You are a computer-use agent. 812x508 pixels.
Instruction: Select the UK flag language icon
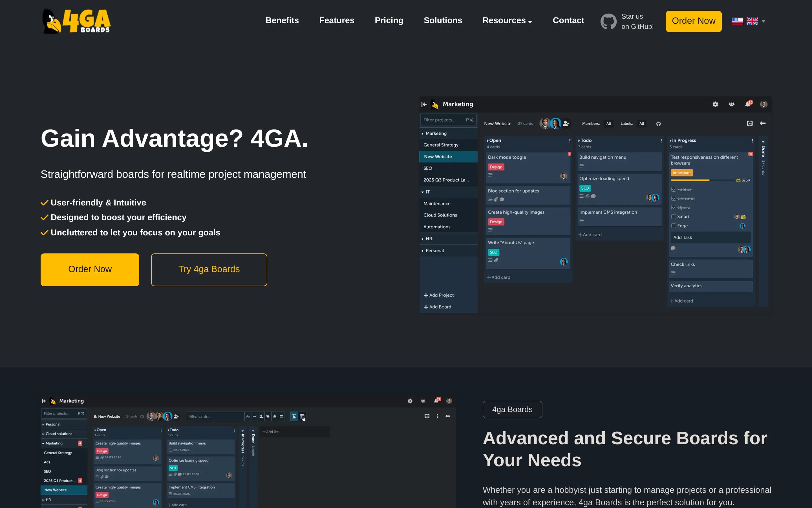point(752,21)
